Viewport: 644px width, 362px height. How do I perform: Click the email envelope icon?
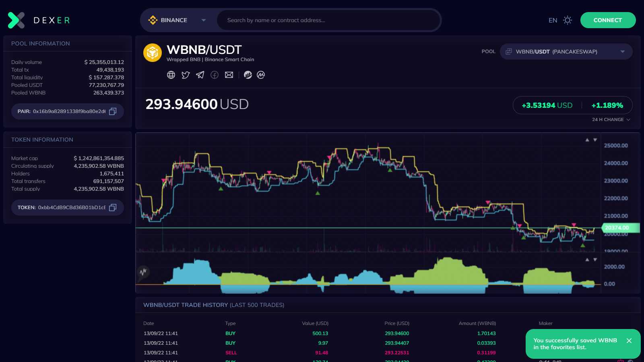(x=229, y=75)
